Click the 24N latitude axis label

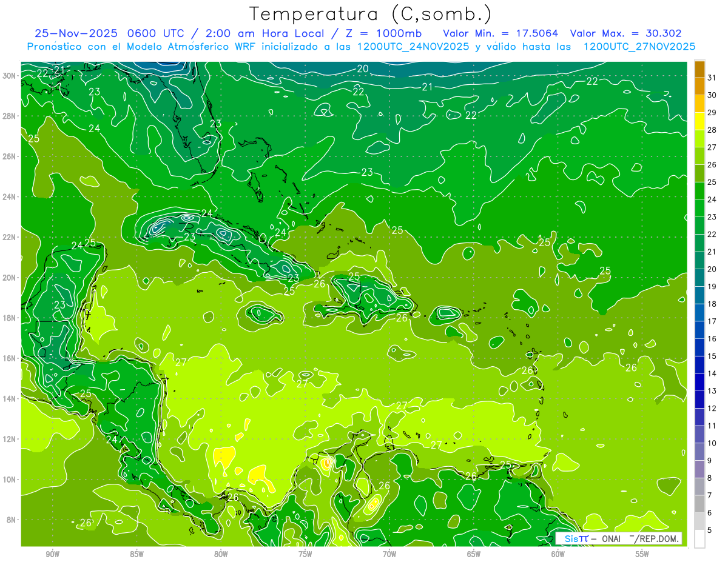[x=8, y=197]
